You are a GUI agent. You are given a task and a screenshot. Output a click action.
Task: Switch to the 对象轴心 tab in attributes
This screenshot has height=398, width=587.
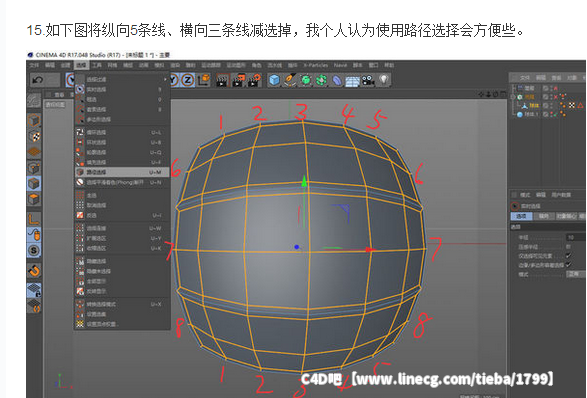(566, 216)
